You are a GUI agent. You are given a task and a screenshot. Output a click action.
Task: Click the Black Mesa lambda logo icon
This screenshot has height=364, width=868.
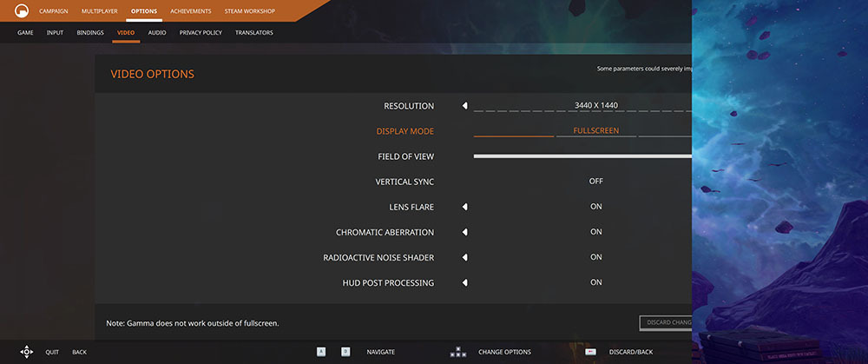[22, 10]
